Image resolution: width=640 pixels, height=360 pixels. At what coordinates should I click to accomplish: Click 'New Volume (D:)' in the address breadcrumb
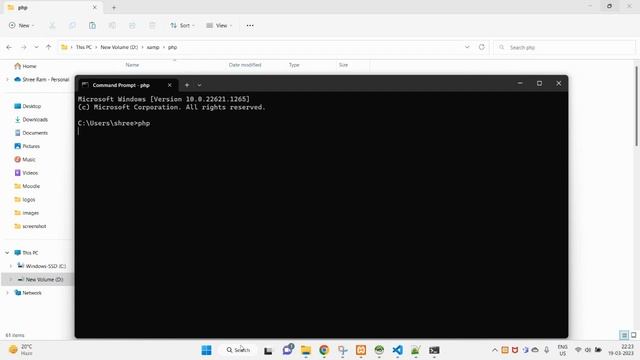pos(119,47)
